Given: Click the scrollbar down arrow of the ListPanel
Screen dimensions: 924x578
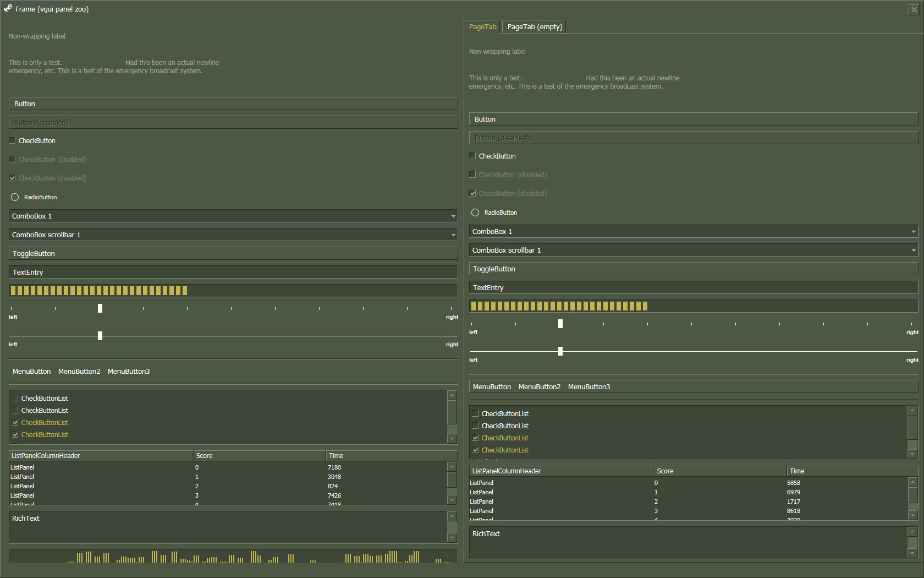Looking at the screenshot, I should (452, 499).
